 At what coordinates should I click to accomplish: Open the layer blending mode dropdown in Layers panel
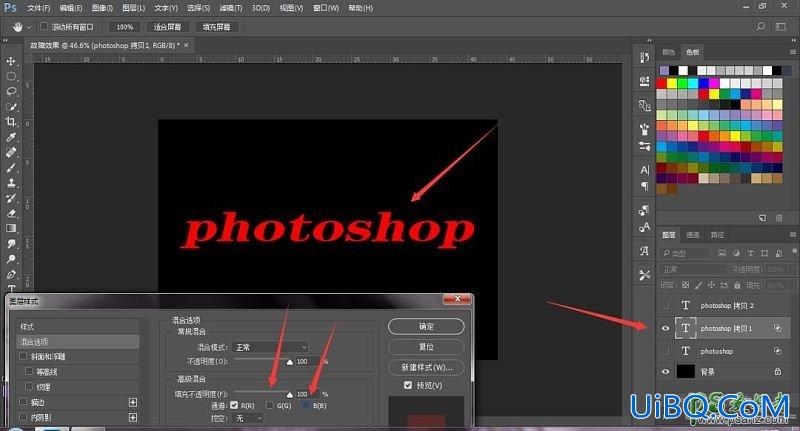pos(693,269)
